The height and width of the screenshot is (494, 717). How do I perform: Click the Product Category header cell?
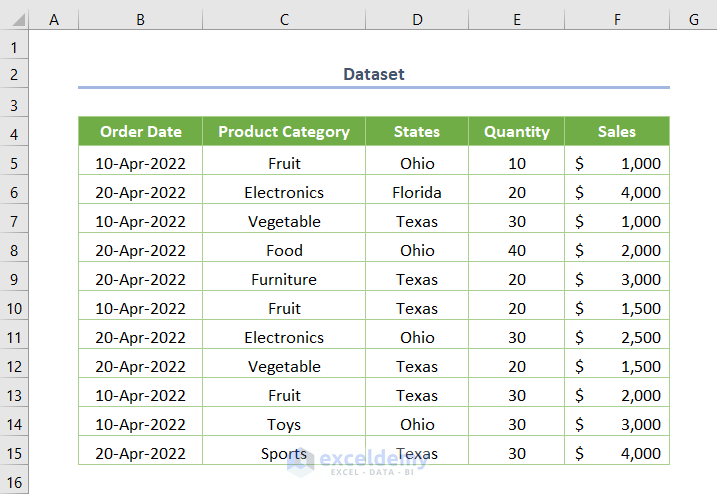tap(284, 132)
